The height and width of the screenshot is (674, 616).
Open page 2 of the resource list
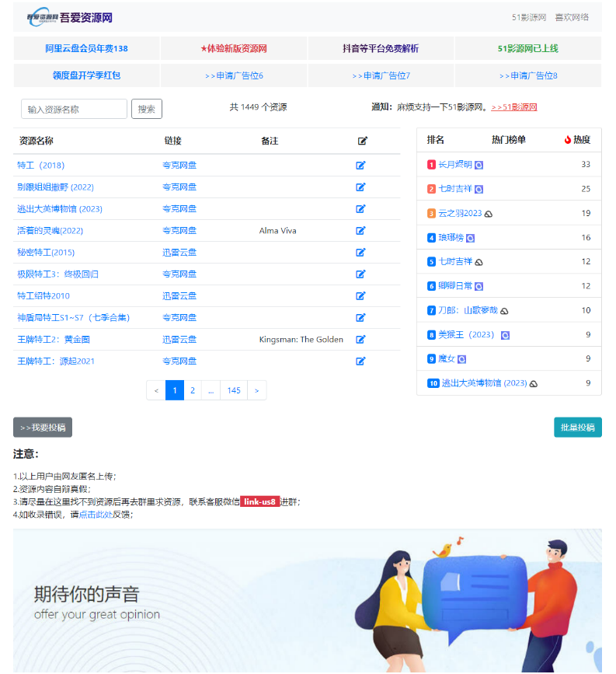tap(193, 390)
